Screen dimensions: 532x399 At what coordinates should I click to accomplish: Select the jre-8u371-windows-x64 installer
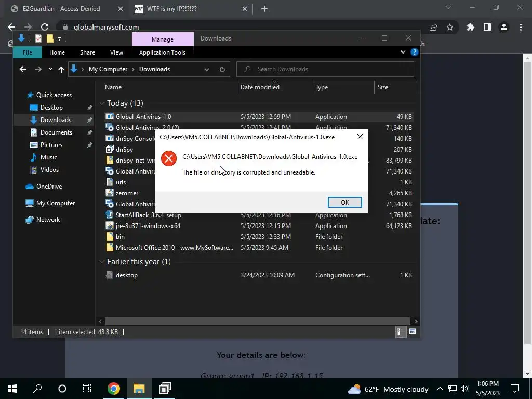pyautogui.click(x=148, y=225)
